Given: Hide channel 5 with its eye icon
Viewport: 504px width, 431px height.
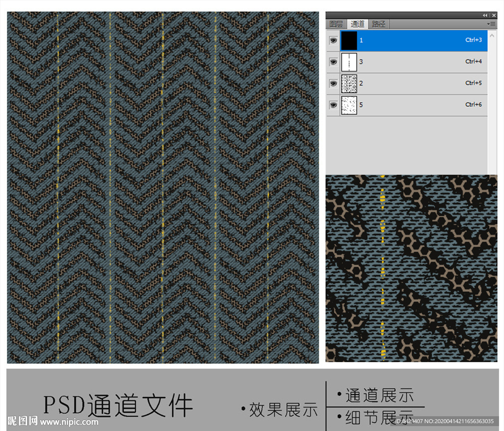Looking at the screenshot, I should [333, 105].
